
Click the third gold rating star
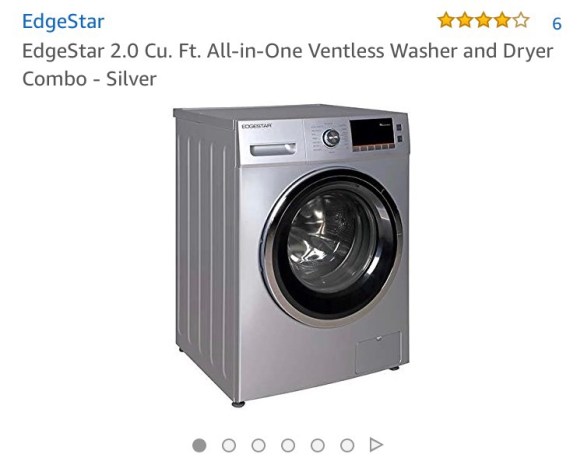483,20
